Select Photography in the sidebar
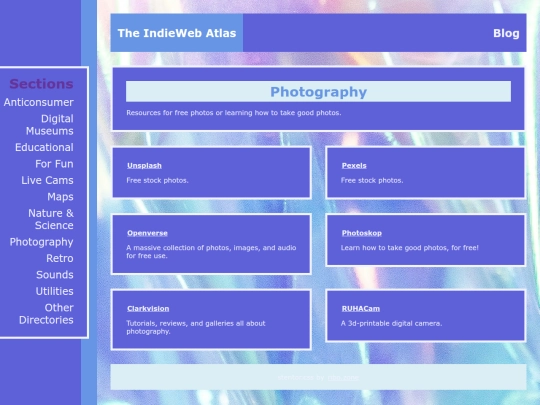The image size is (540, 405). pos(41,242)
